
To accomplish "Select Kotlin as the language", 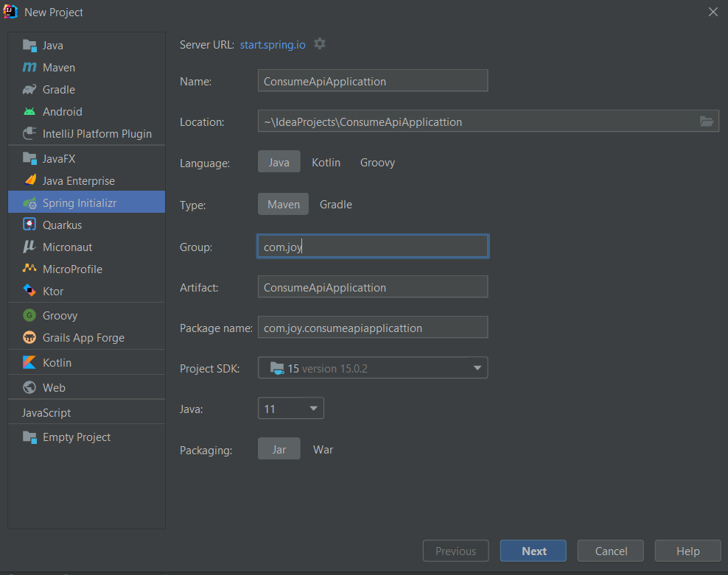I will (x=326, y=162).
